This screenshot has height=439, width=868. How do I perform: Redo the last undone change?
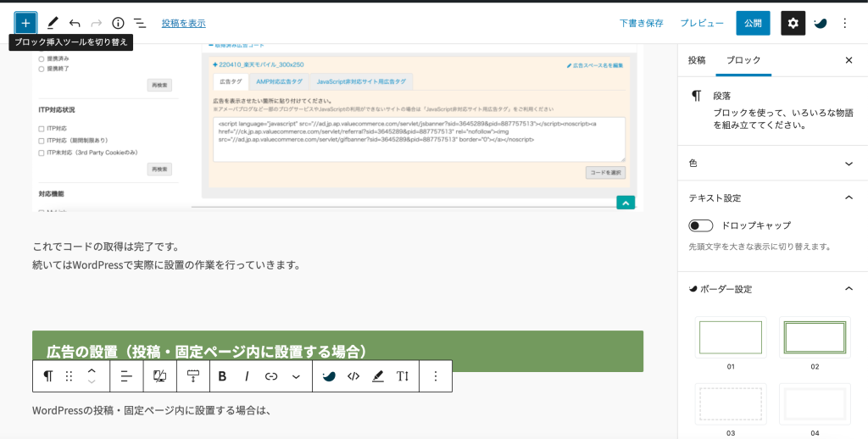click(x=97, y=23)
